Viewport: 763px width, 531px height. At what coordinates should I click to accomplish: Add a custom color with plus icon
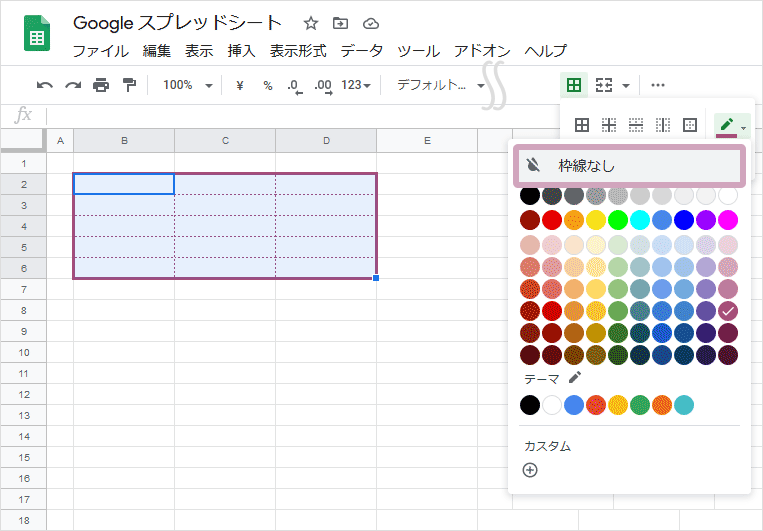coord(530,470)
